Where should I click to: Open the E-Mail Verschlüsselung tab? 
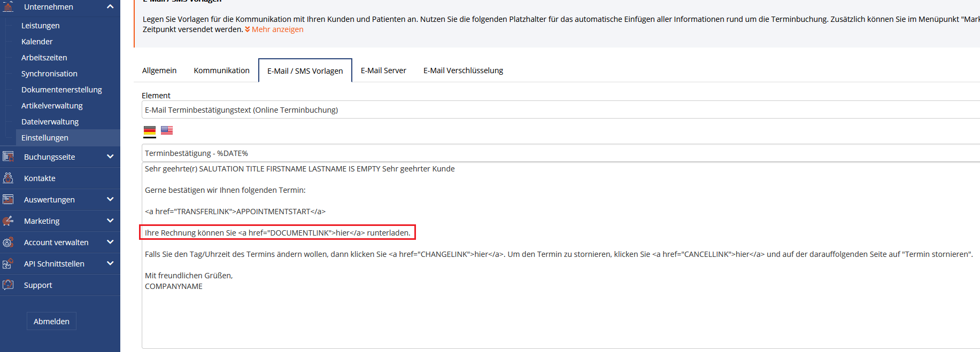463,71
